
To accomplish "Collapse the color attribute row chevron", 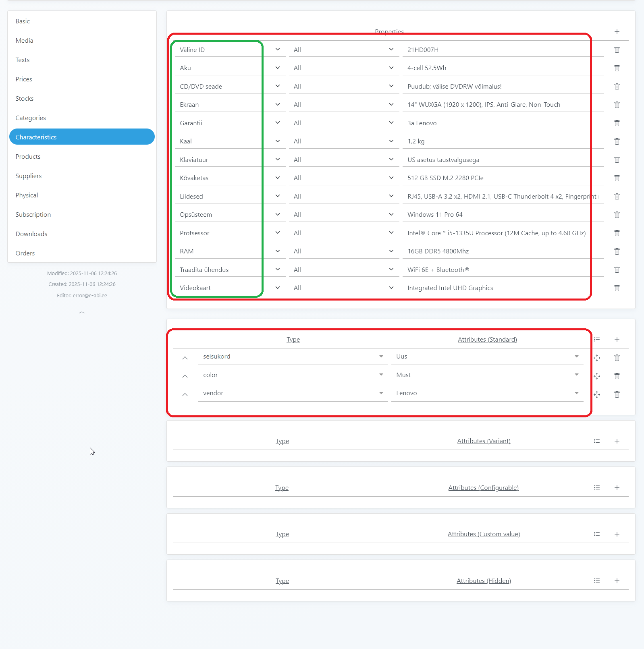I will 185,376.
